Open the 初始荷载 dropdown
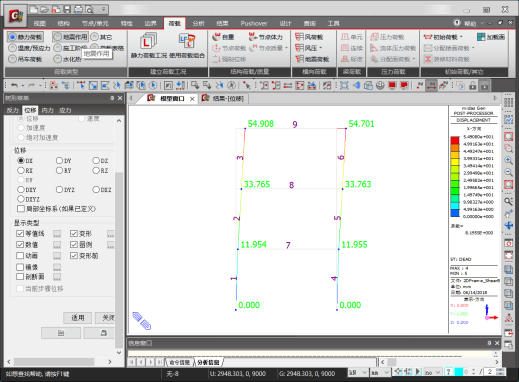This screenshot has width=519, height=382. 461,37
